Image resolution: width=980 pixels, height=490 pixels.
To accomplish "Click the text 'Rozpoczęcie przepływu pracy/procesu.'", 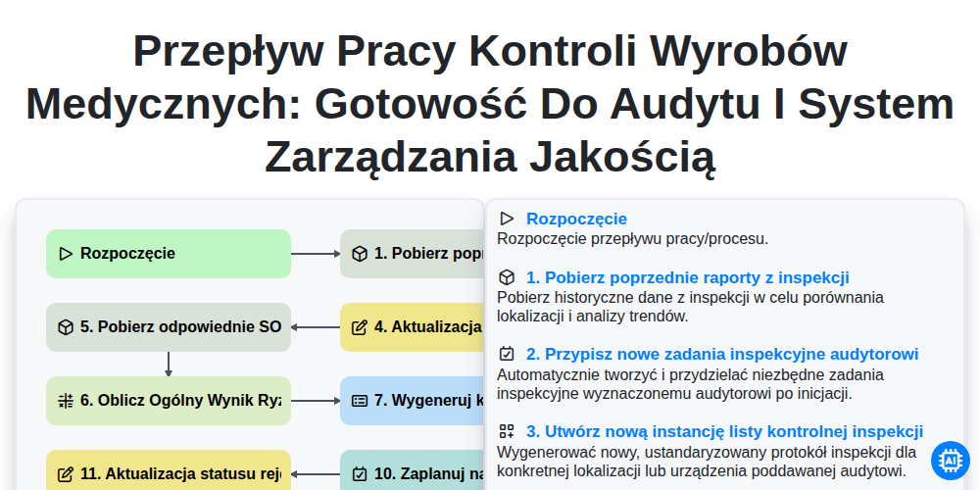I will pyautogui.click(x=632, y=239).
